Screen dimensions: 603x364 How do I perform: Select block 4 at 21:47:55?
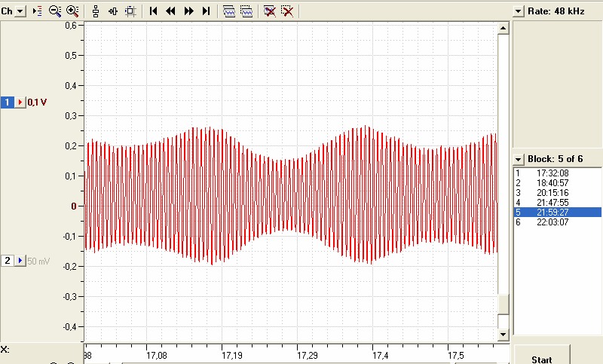point(558,203)
